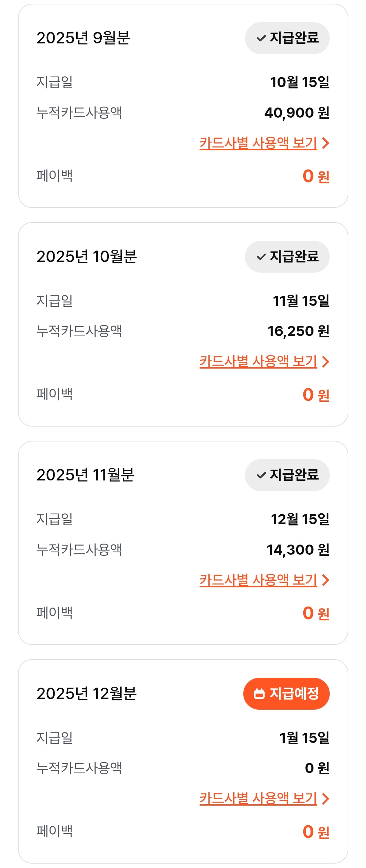Click the 16,250 원 cumulative usage amount
The image size is (366, 868).
coord(298,331)
